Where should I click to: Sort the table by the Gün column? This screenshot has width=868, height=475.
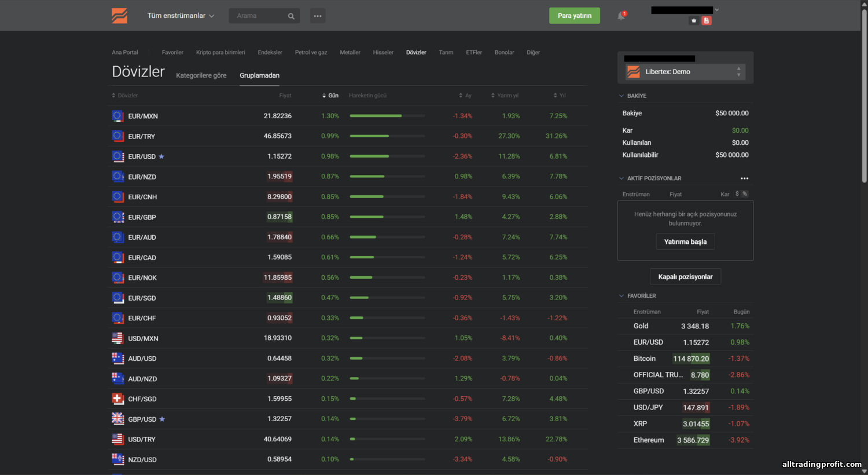point(330,96)
